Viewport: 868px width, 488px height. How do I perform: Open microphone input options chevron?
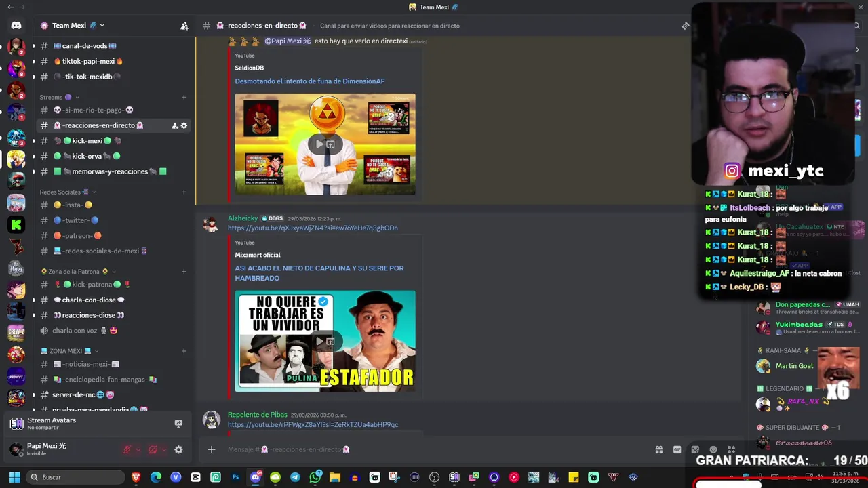tap(138, 449)
